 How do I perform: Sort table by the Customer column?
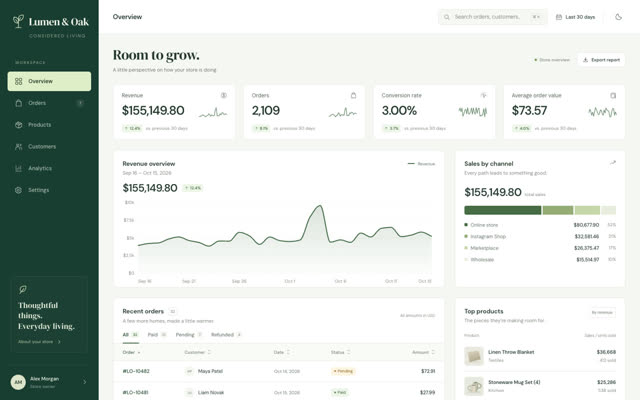point(197,352)
